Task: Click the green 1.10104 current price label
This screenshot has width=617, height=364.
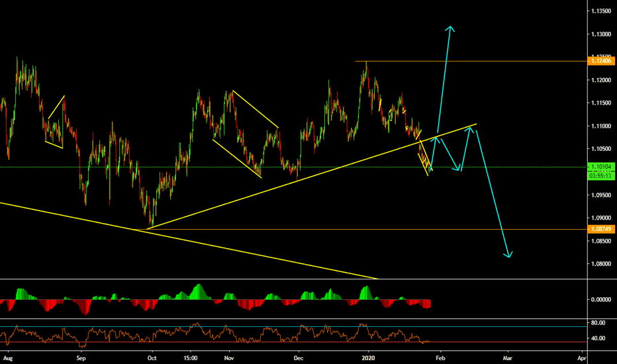Action: click(601, 167)
